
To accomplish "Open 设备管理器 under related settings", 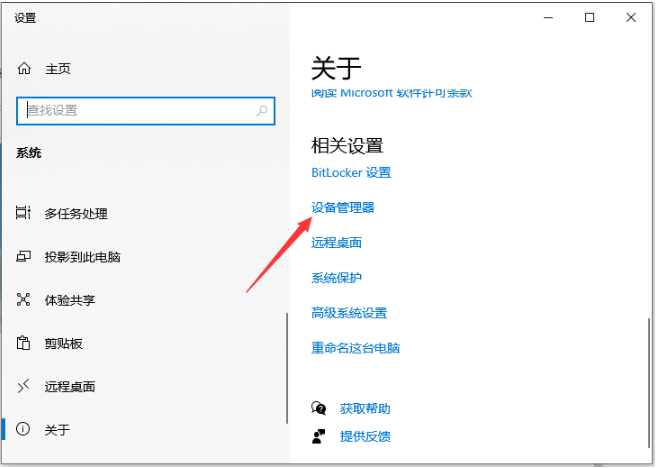I will [343, 207].
